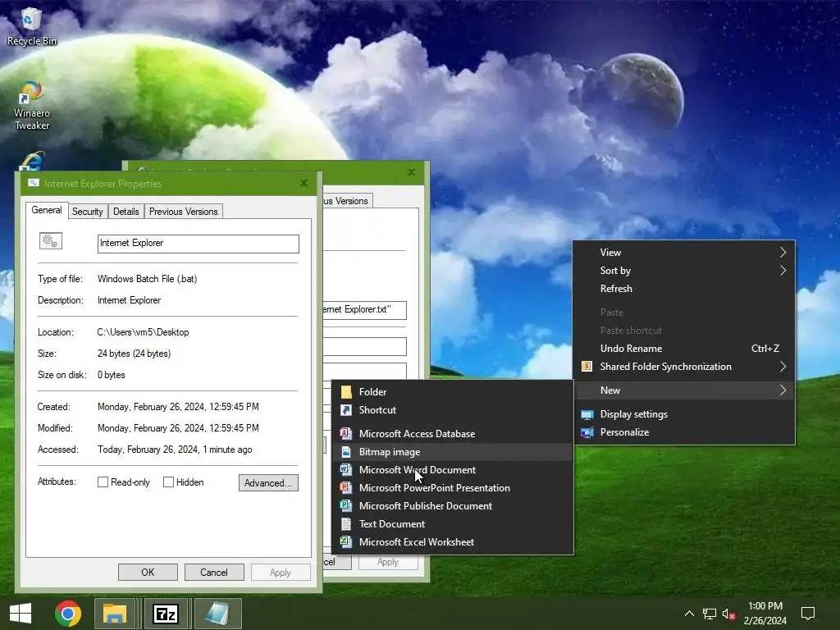840x630 pixels.
Task: Click the Personalize icon in context menu
Action: coord(587,432)
